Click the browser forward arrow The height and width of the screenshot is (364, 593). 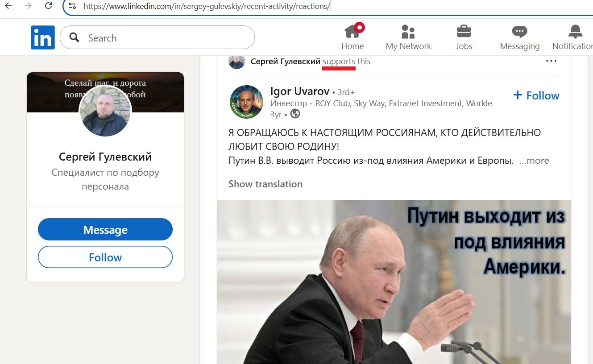28,6
